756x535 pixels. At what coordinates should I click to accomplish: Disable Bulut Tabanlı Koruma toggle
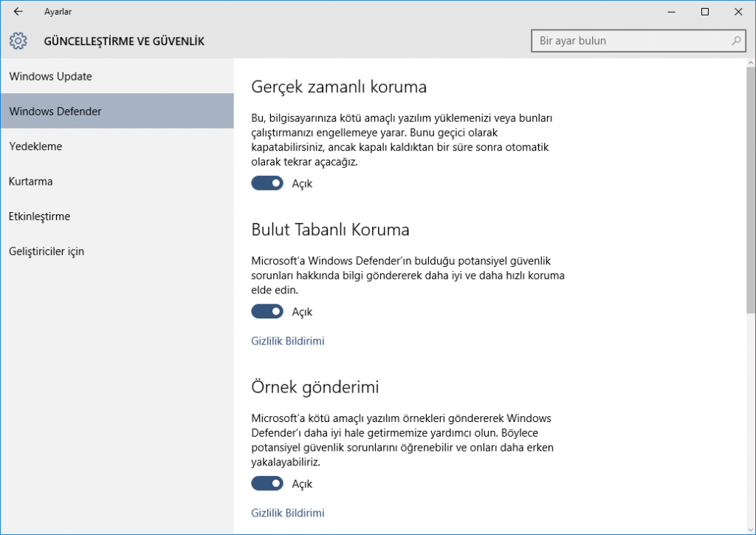point(267,312)
